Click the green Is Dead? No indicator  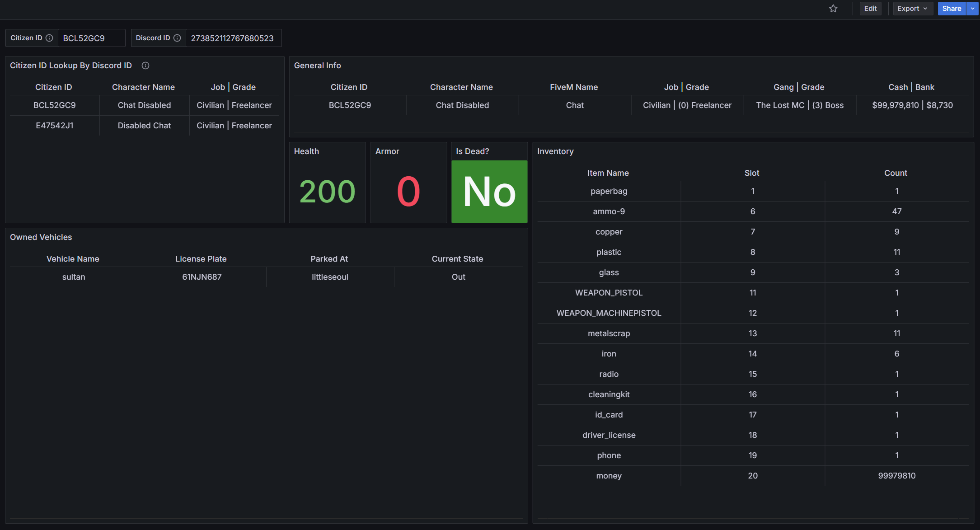pos(489,192)
